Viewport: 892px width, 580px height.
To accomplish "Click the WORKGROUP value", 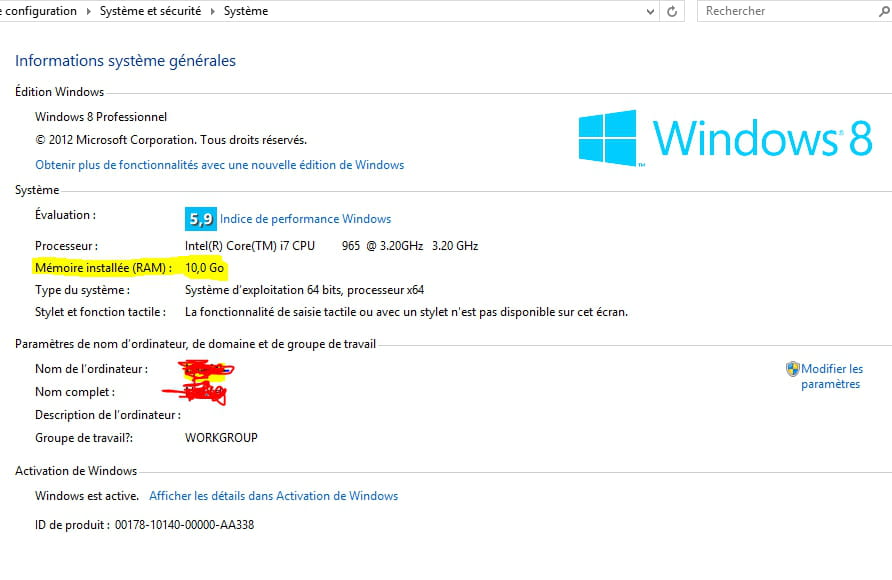I will 221,438.
